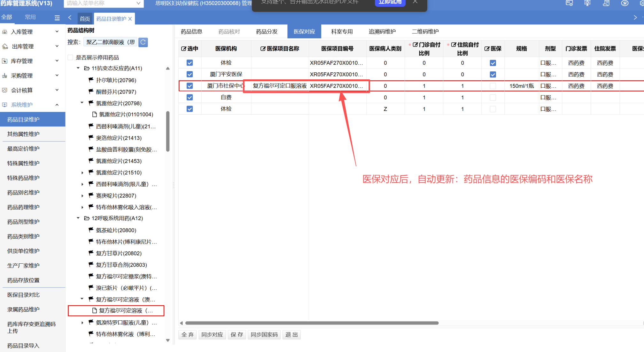
Task: Enable 是否展示停用药品 checkbox
Action: [70, 58]
